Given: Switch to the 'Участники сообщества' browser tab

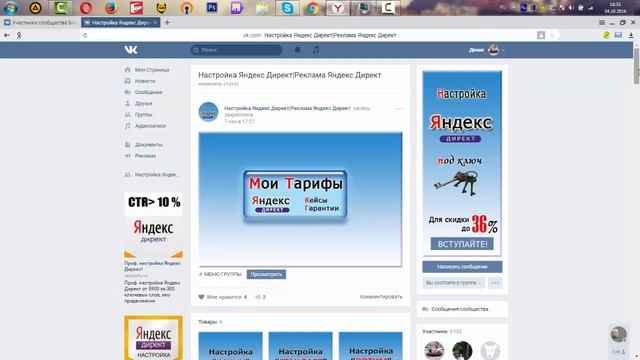Looking at the screenshot, I should [40, 22].
